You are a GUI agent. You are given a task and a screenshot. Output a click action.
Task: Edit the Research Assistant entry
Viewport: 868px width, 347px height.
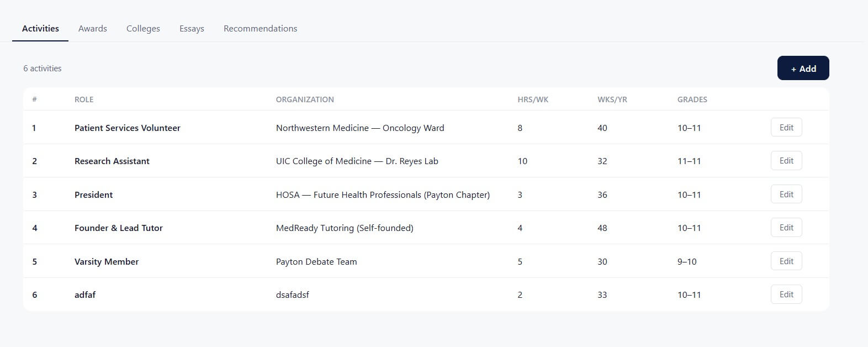(786, 161)
